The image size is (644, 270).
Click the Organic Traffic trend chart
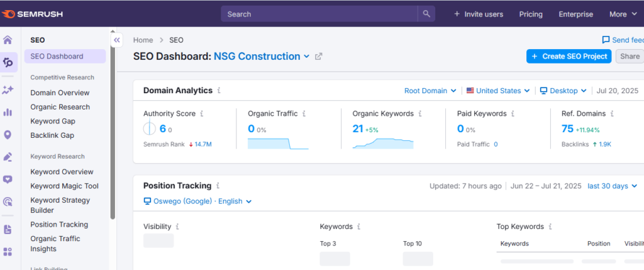(x=278, y=143)
